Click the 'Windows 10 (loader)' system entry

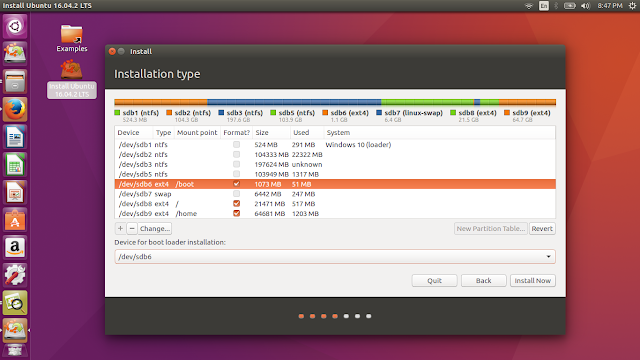pyautogui.click(x=358, y=144)
